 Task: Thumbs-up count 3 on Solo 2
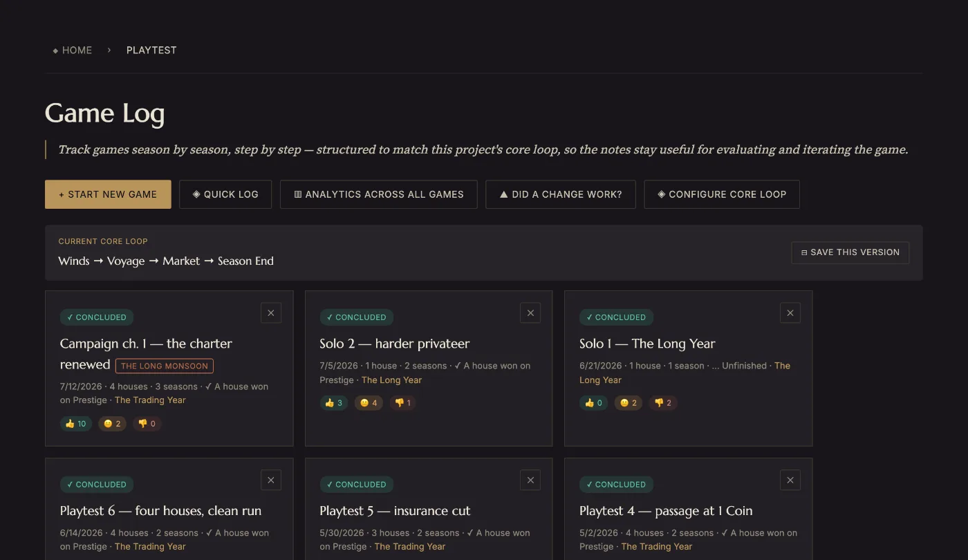click(x=334, y=403)
